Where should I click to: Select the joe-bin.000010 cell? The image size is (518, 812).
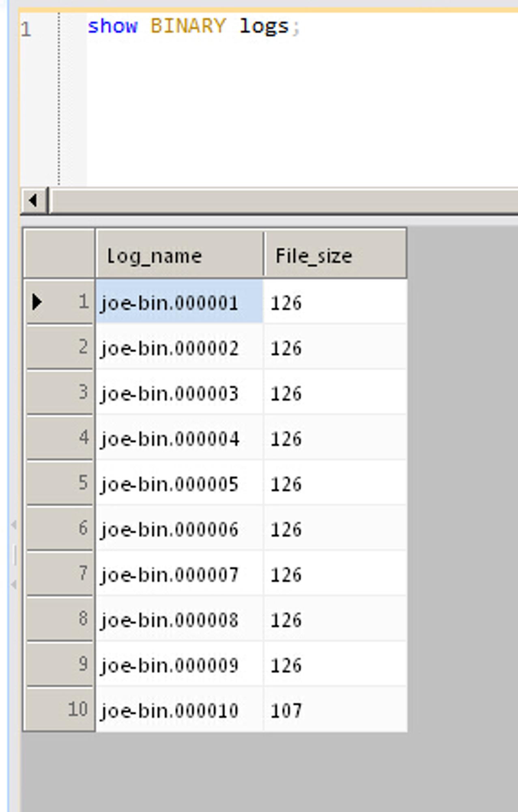pyautogui.click(x=179, y=710)
